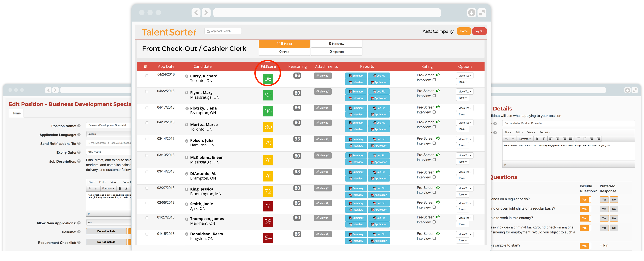The image size is (644, 261).
Task: Click the help icon next to Position Name
Action: 79,126
